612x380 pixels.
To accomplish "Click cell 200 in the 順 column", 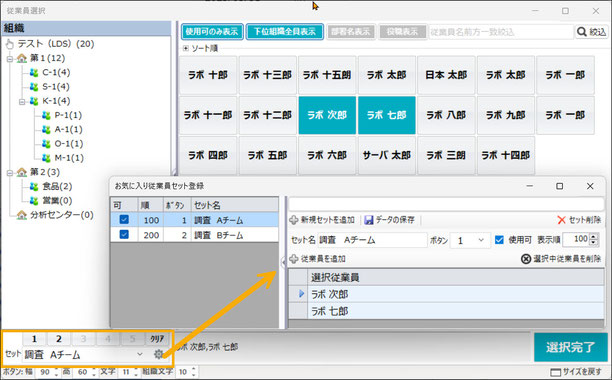I will (151, 235).
